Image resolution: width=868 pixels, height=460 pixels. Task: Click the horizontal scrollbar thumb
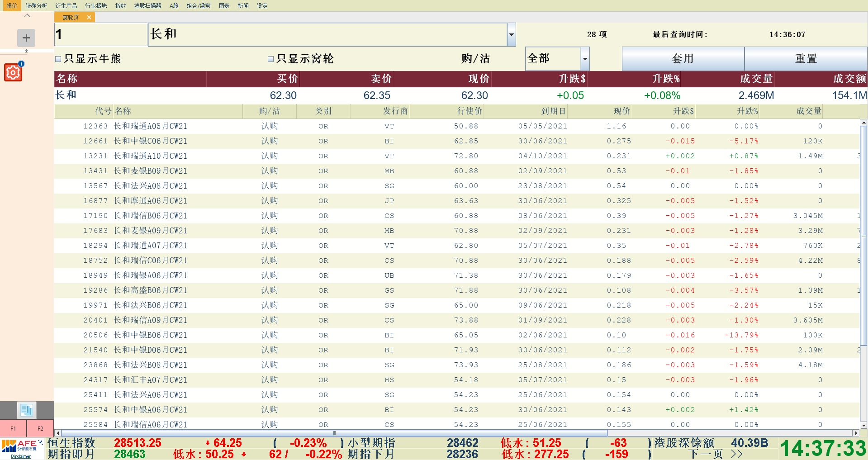334,433
